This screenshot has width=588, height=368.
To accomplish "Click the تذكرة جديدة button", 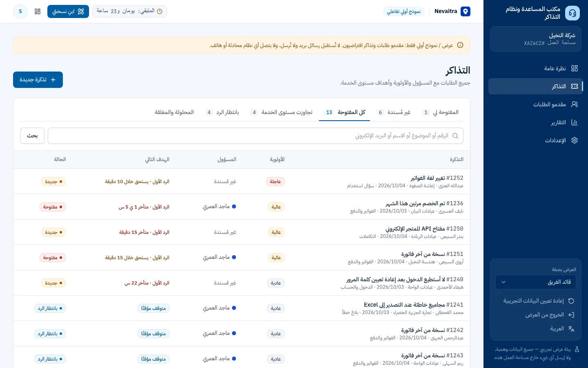I will [x=38, y=80].
